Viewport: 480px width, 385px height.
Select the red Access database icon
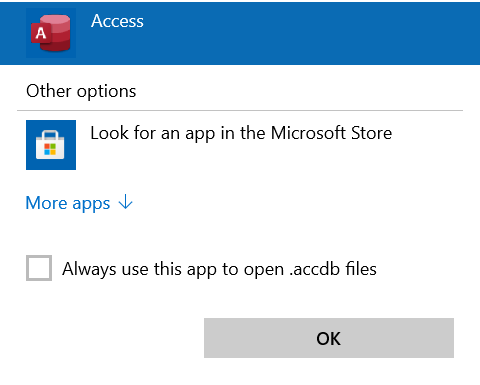tap(51, 33)
